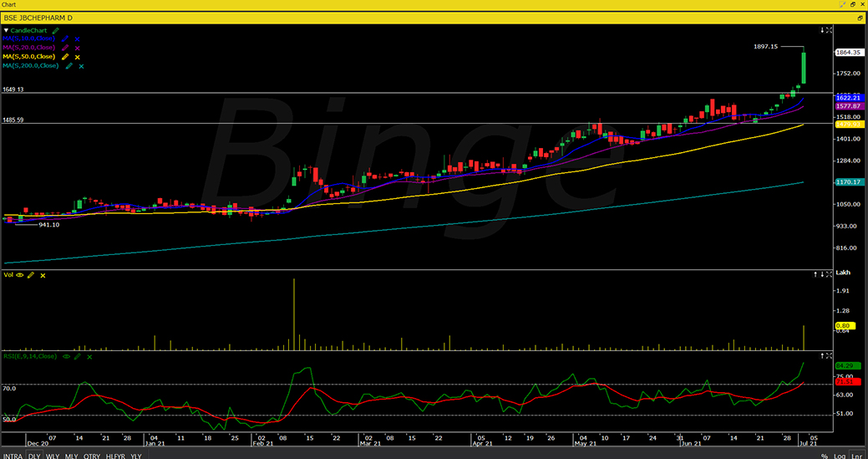Screen dimensions: 868x459
Task: Remove the MA(S,200.0,Close) indicator
Action: click(81, 66)
